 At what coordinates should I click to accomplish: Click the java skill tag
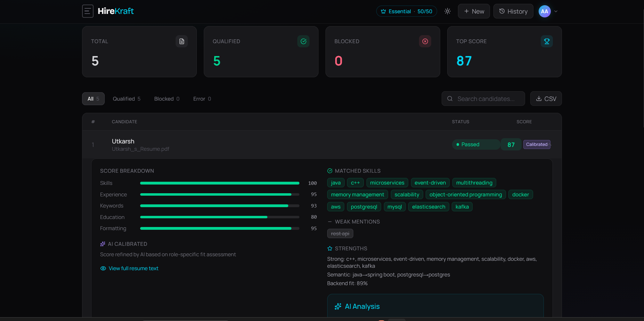[336, 183]
